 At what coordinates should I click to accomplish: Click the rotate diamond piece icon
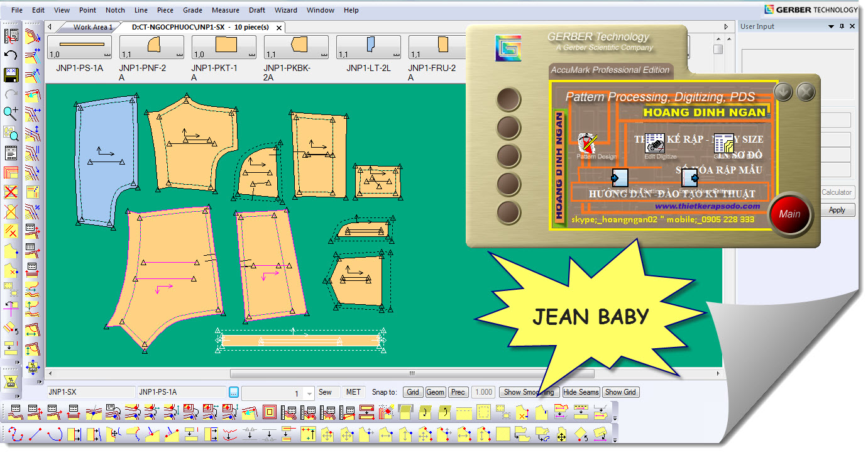click(581, 434)
